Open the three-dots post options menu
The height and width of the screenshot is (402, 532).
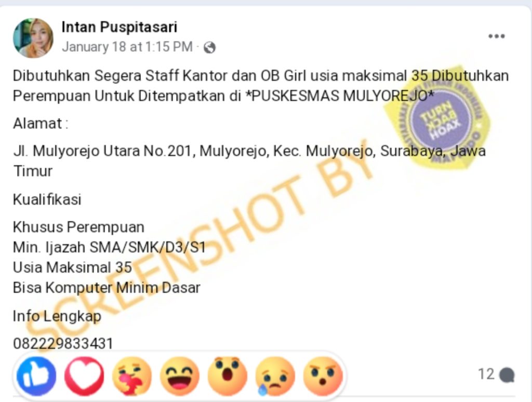[x=496, y=36]
